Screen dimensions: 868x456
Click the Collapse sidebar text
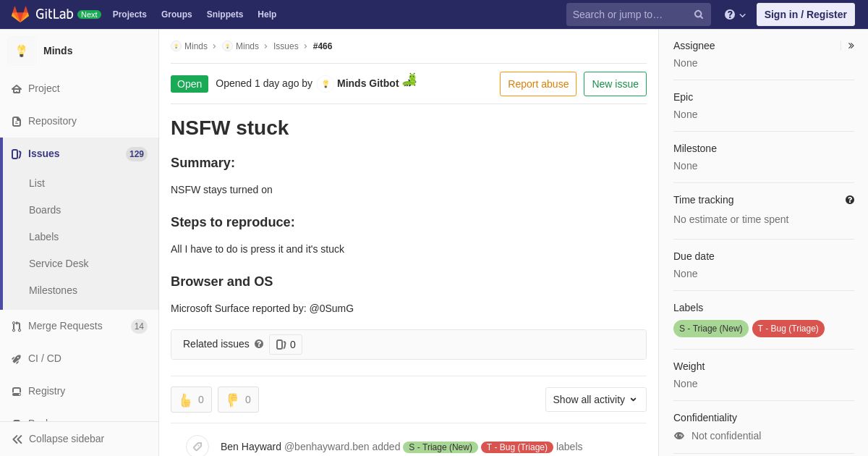[x=67, y=439]
